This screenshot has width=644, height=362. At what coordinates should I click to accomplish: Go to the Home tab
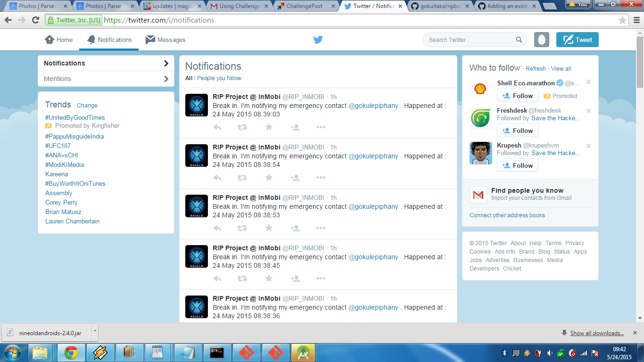tap(59, 40)
